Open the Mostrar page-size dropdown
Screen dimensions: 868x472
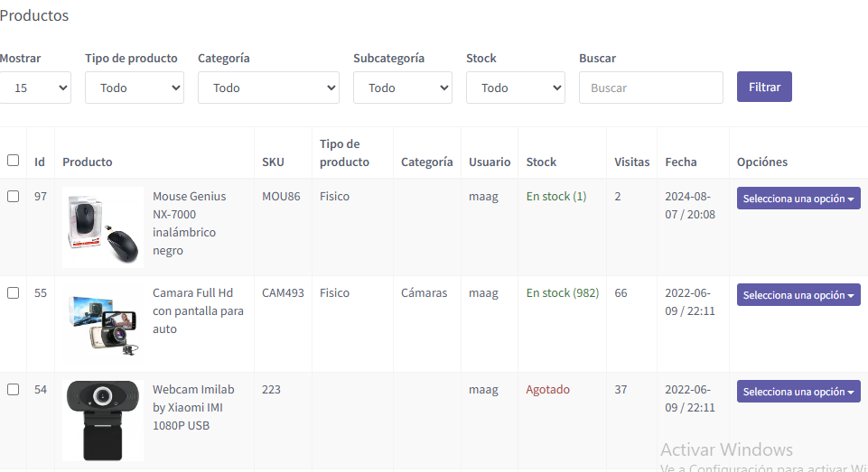pos(34,88)
